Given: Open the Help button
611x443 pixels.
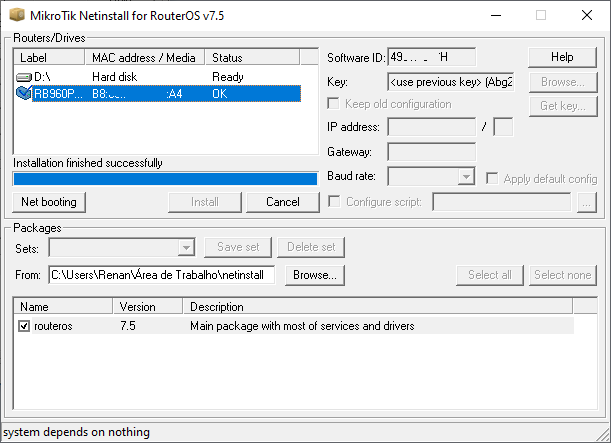Looking at the screenshot, I should (x=562, y=57).
